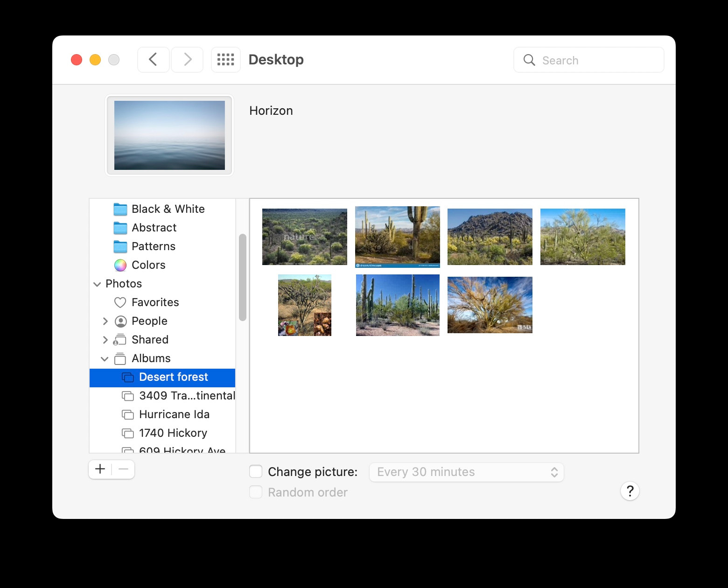
Task: Click the Desert forest album icon
Action: point(128,377)
